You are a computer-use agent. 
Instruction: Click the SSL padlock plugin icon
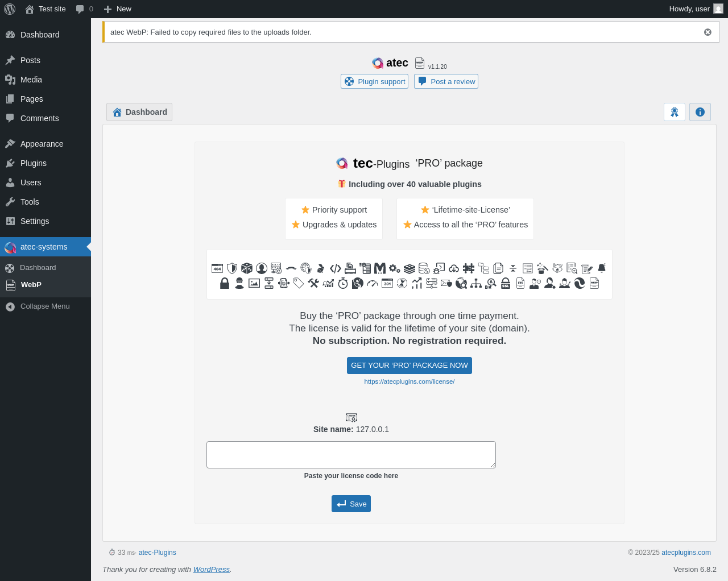[506, 283]
